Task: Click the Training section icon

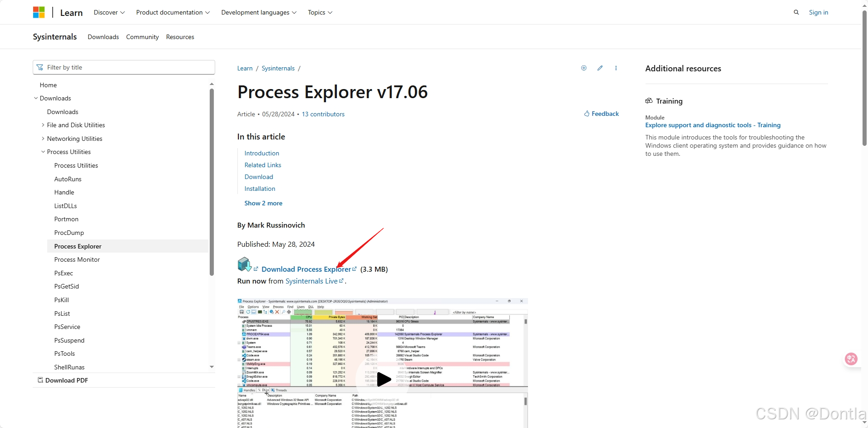Action: [649, 101]
